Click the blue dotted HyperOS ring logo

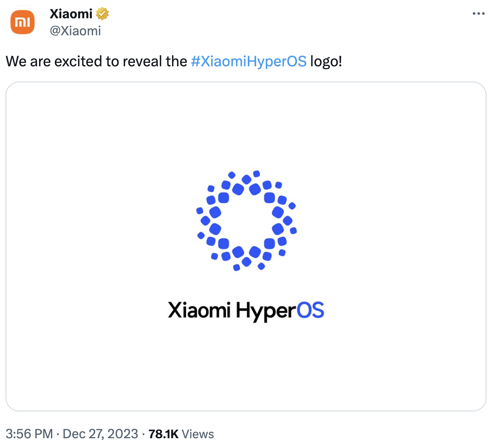click(x=246, y=221)
